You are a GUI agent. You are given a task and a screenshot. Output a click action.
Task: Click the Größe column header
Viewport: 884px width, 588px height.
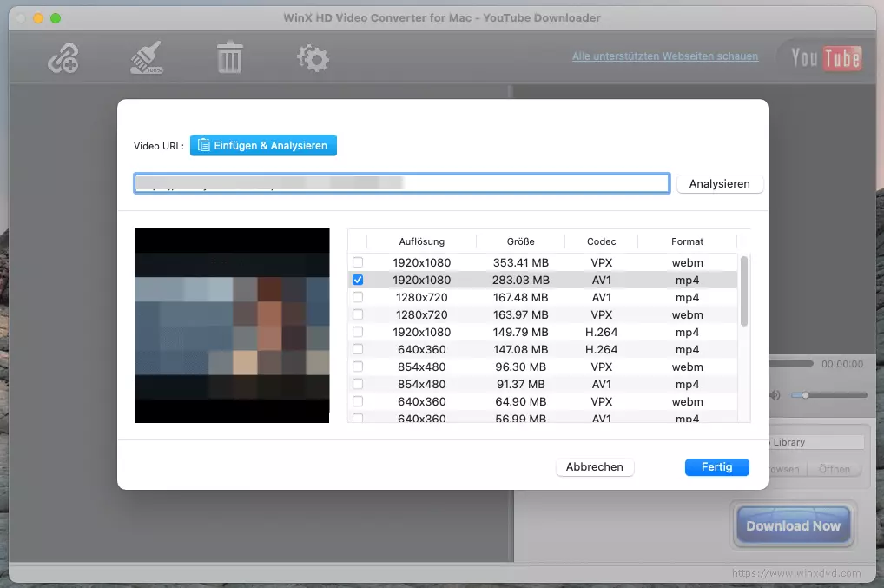[520, 241]
